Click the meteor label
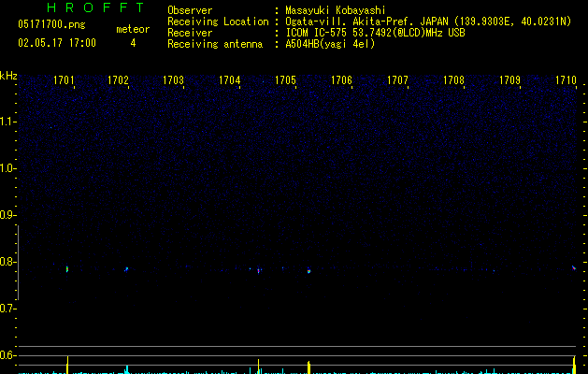 [133, 29]
